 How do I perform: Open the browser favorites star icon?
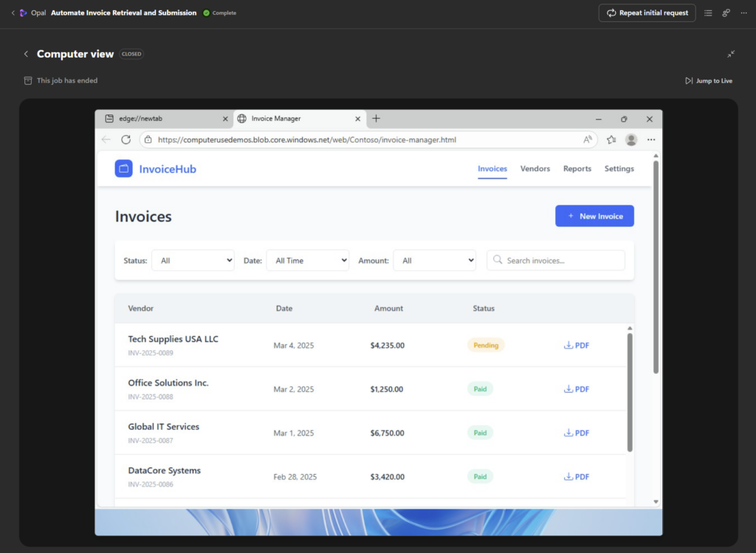coord(611,140)
